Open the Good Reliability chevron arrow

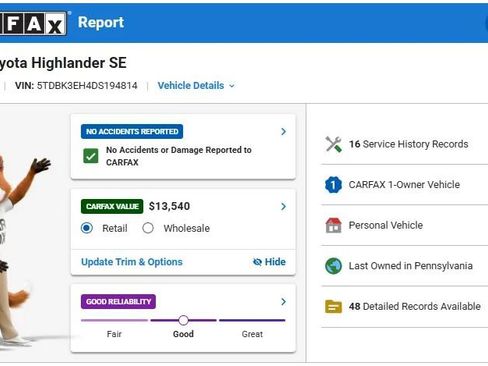tap(283, 302)
